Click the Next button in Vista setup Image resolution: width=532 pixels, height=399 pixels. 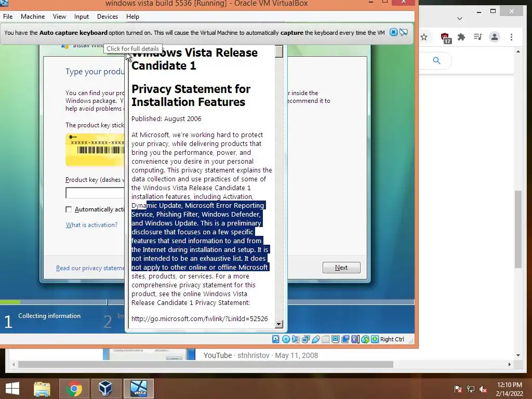(x=341, y=268)
